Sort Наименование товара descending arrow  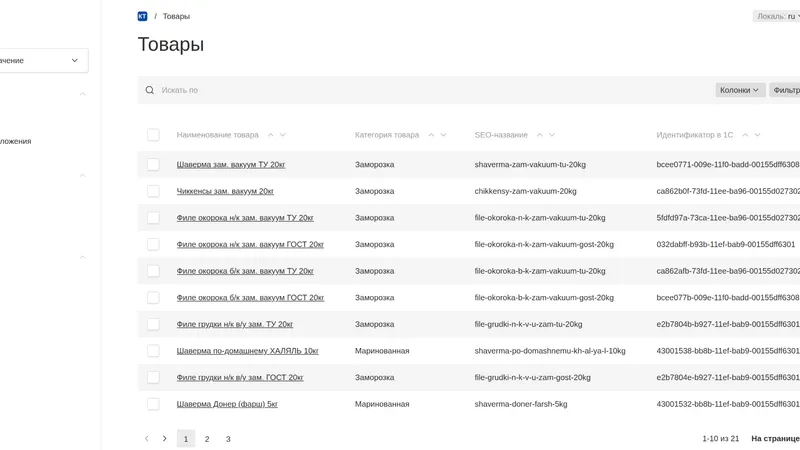pos(283,135)
